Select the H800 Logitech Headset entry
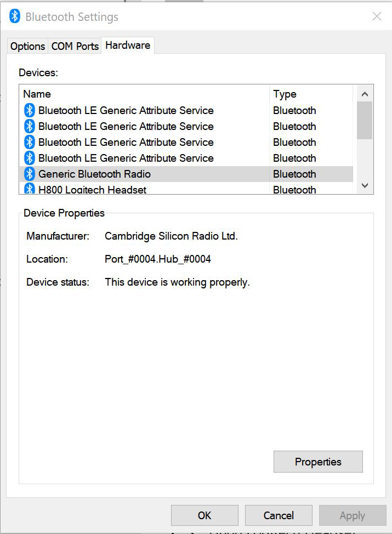The width and height of the screenshot is (392, 534). (x=92, y=189)
